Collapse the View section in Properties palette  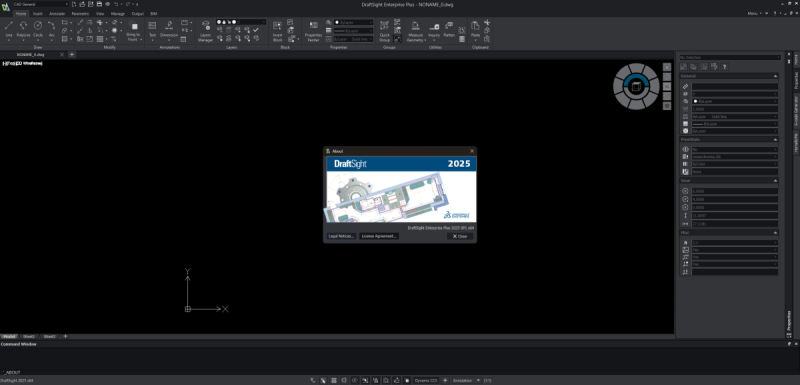776,181
